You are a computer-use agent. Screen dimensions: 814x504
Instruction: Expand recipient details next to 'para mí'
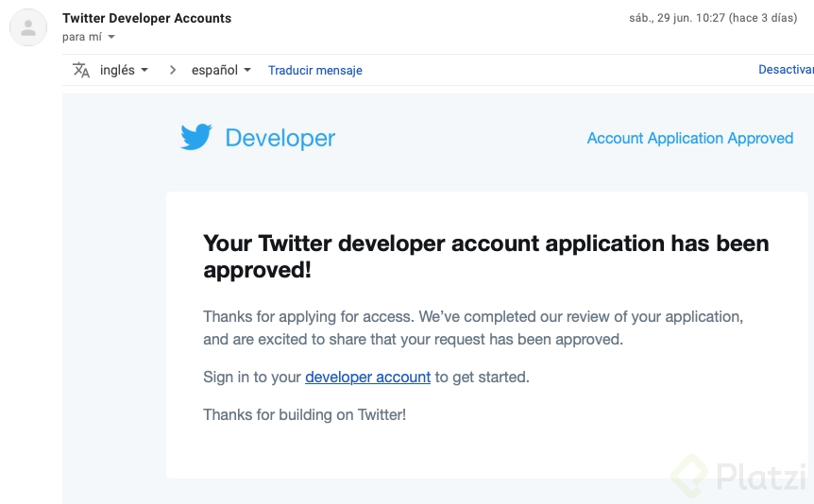pos(111,37)
